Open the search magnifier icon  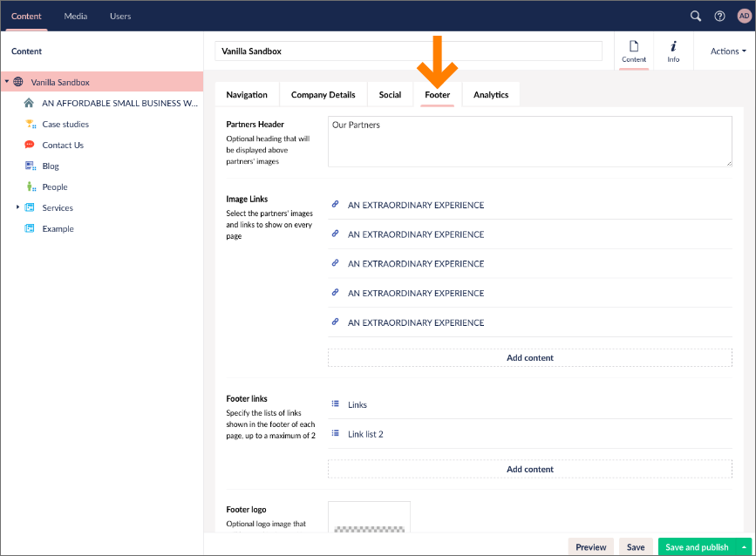point(695,17)
